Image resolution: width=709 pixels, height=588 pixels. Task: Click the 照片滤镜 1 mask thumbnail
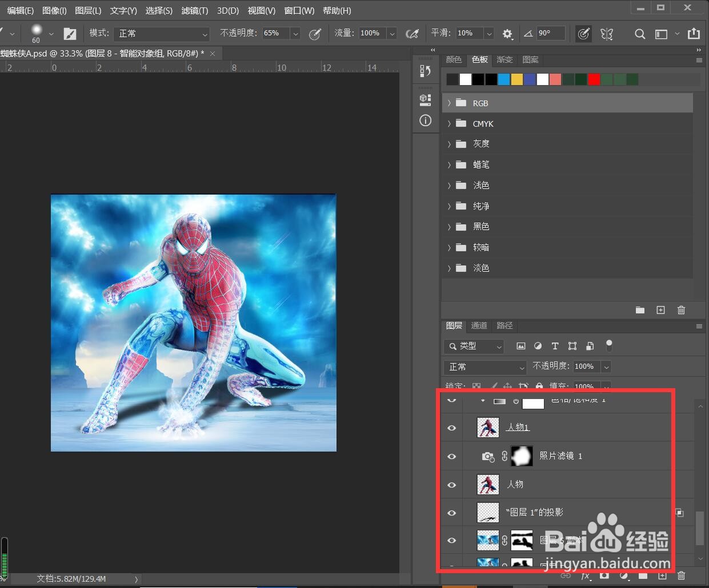[x=522, y=456]
